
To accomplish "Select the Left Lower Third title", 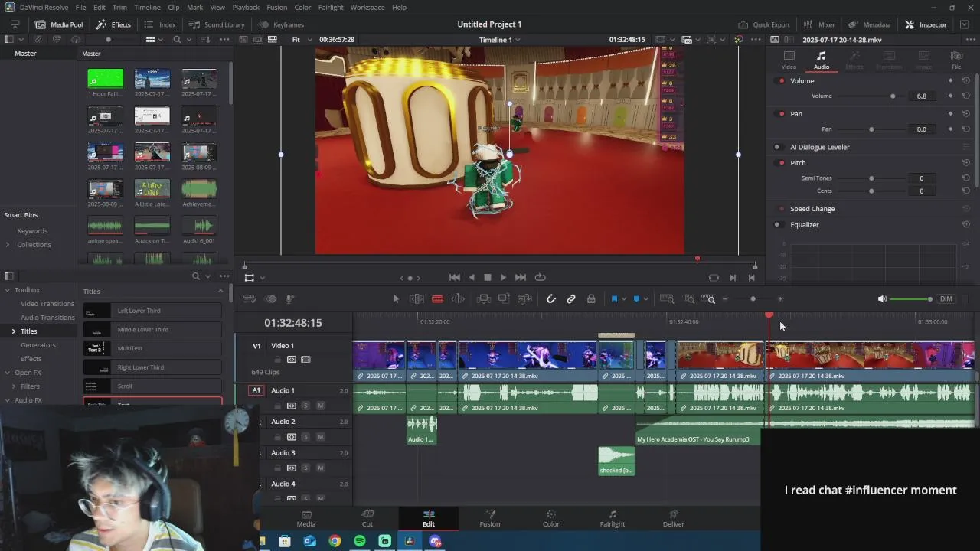I will [x=152, y=311].
